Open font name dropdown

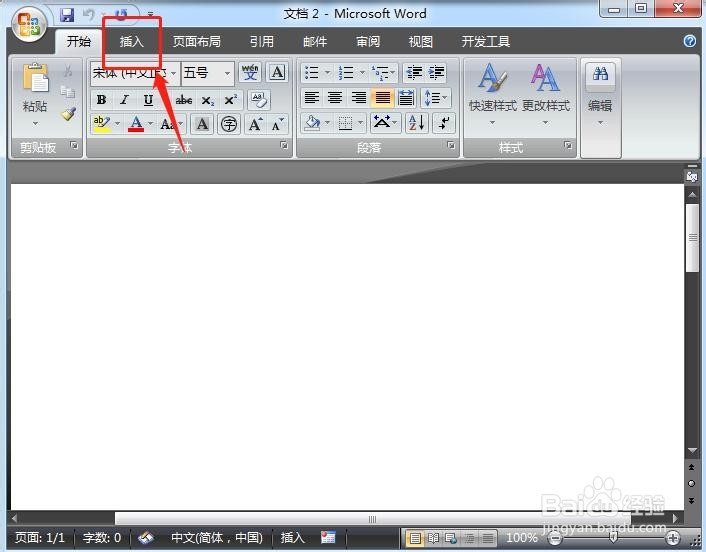pyautogui.click(x=173, y=73)
